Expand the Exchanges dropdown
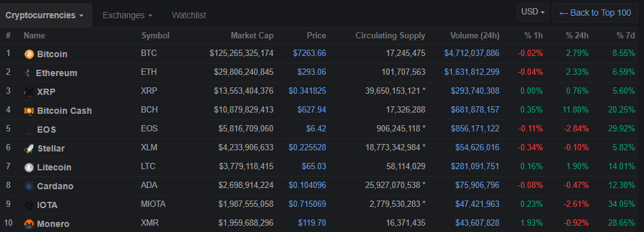This screenshot has width=644, height=232. 127,15
